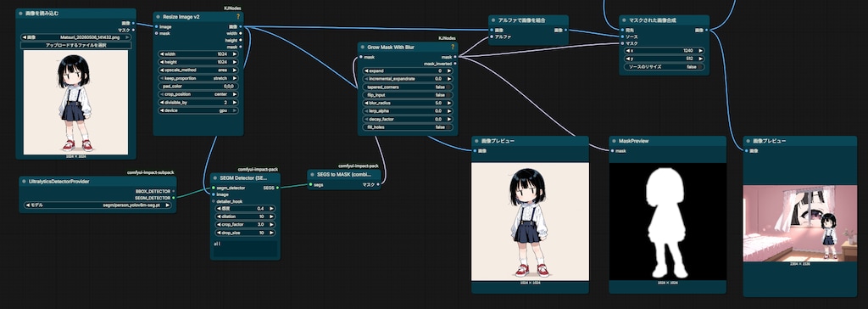Image resolution: width=868 pixels, height=309 pixels.
Task: Decrease crop_factor with its left arrow
Action: (218, 225)
